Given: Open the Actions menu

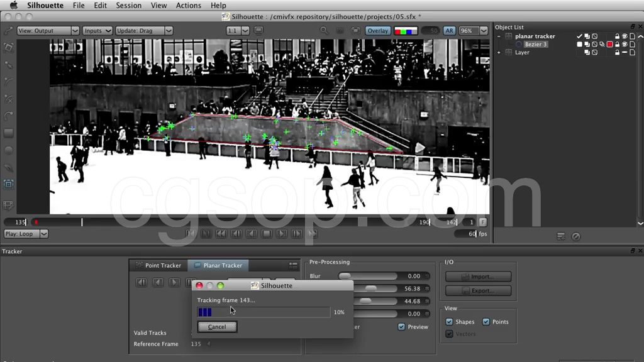Looking at the screenshot, I should (x=189, y=5).
